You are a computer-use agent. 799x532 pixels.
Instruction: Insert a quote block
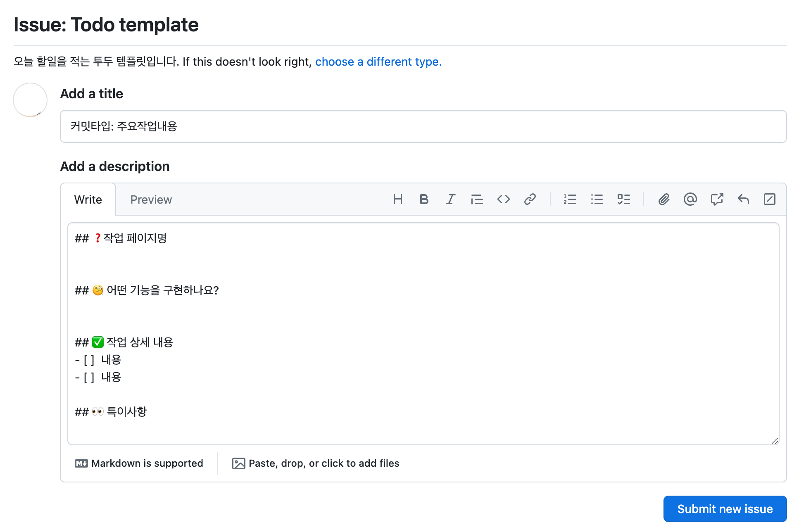click(477, 199)
